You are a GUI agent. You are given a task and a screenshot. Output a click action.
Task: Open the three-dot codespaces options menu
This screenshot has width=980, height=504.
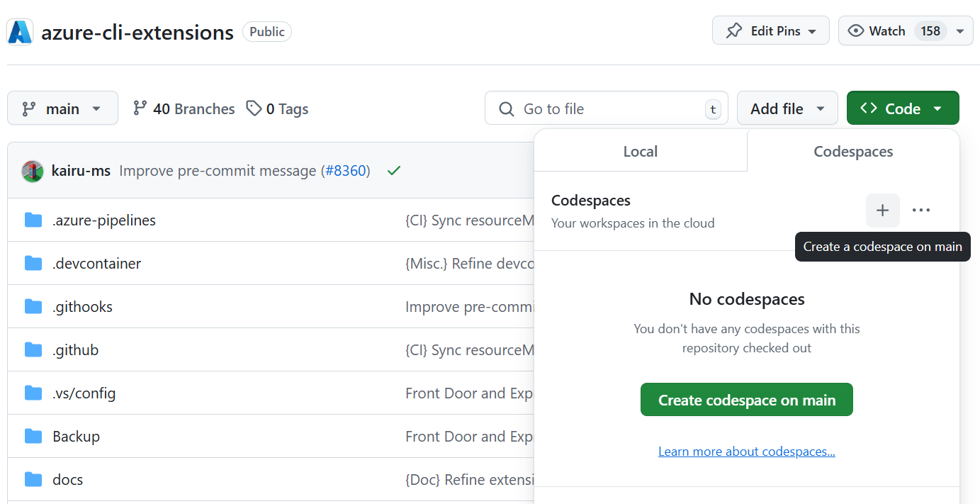(920, 211)
